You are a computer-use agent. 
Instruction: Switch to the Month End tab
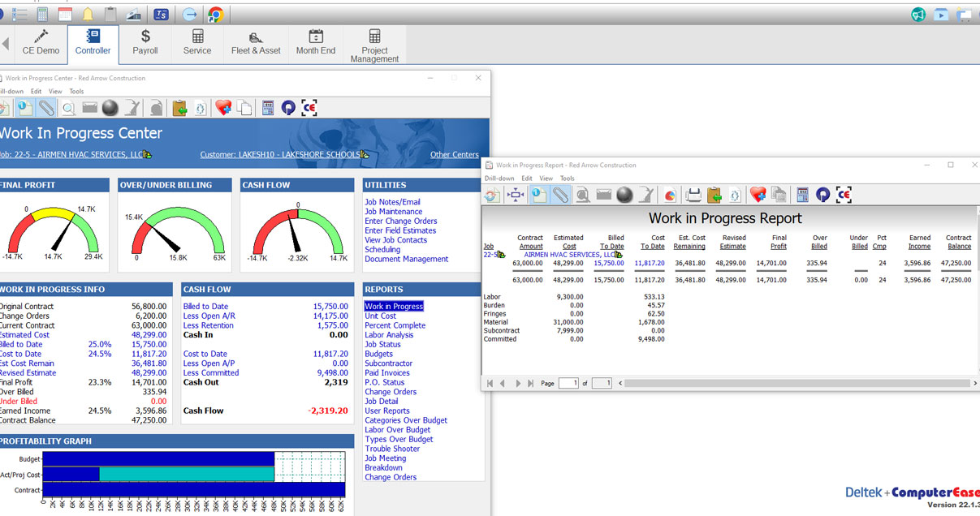tap(316, 44)
